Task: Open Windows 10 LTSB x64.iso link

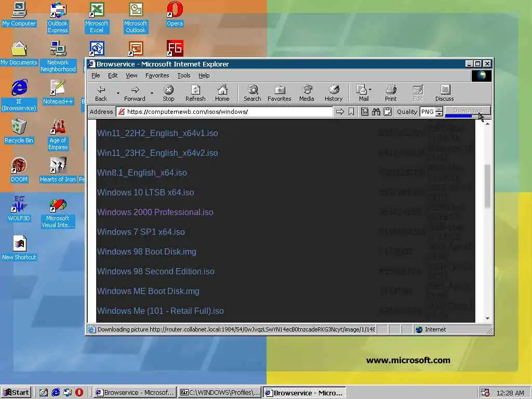Action: tap(145, 192)
